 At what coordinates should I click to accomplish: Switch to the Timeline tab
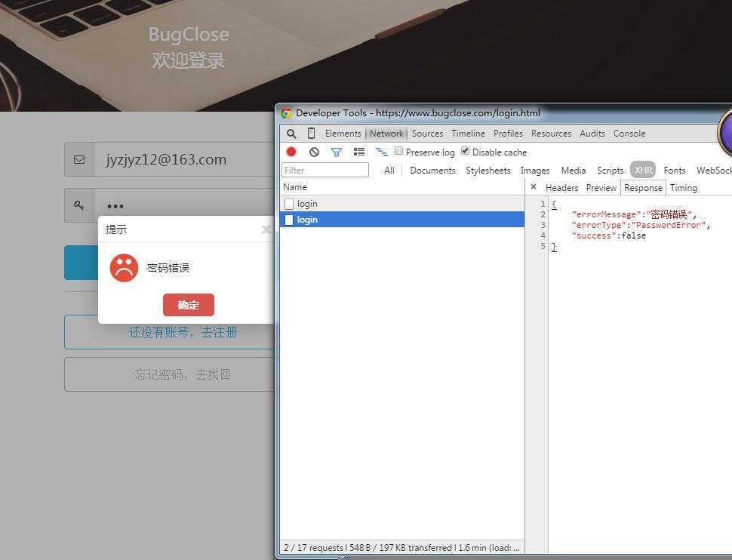click(468, 134)
